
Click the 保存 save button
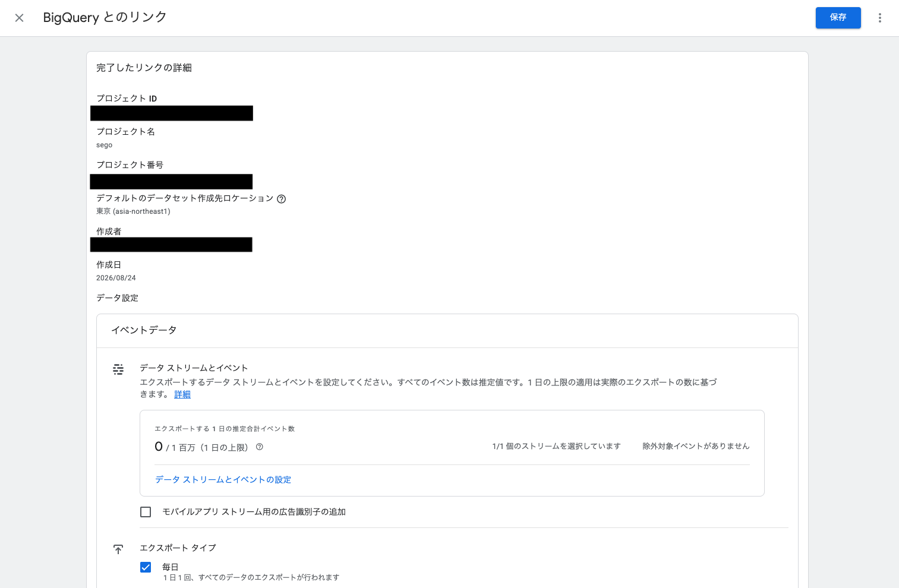tap(838, 18)
